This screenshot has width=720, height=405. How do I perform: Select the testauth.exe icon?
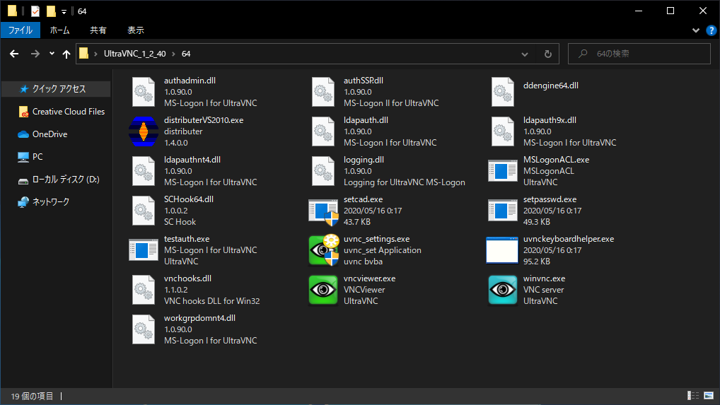[x=143, y=250]
